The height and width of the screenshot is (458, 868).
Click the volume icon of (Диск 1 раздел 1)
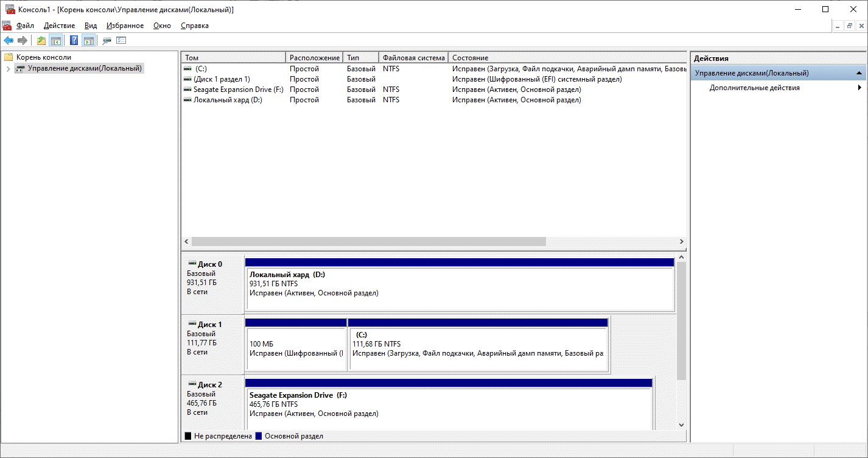pyautogui.click(x=187, y=79)
